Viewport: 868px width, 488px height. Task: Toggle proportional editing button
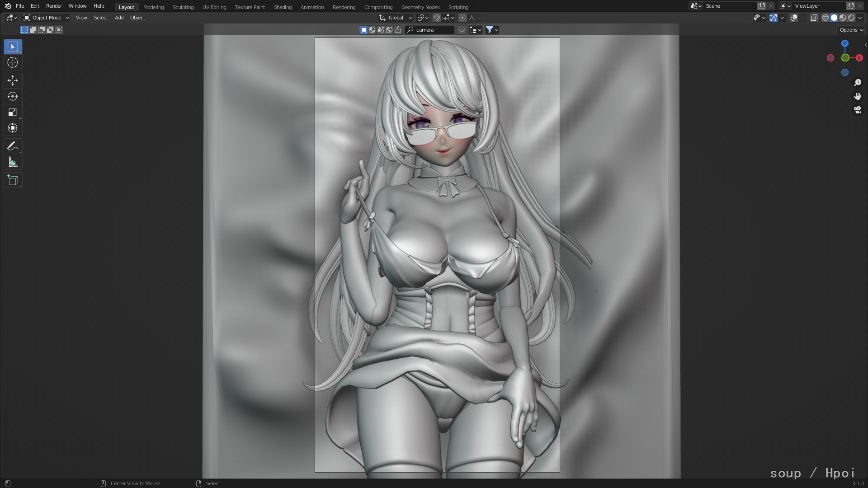tap(462, 18)
